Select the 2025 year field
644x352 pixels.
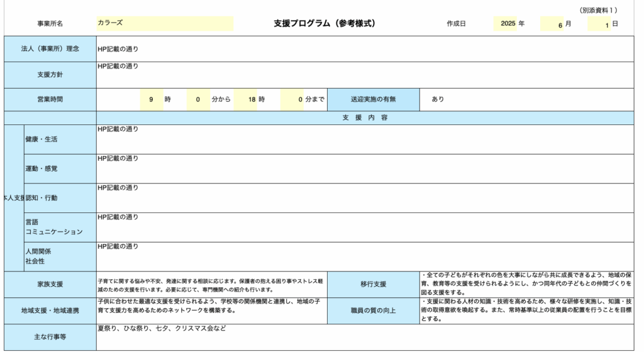click(505, 23)
